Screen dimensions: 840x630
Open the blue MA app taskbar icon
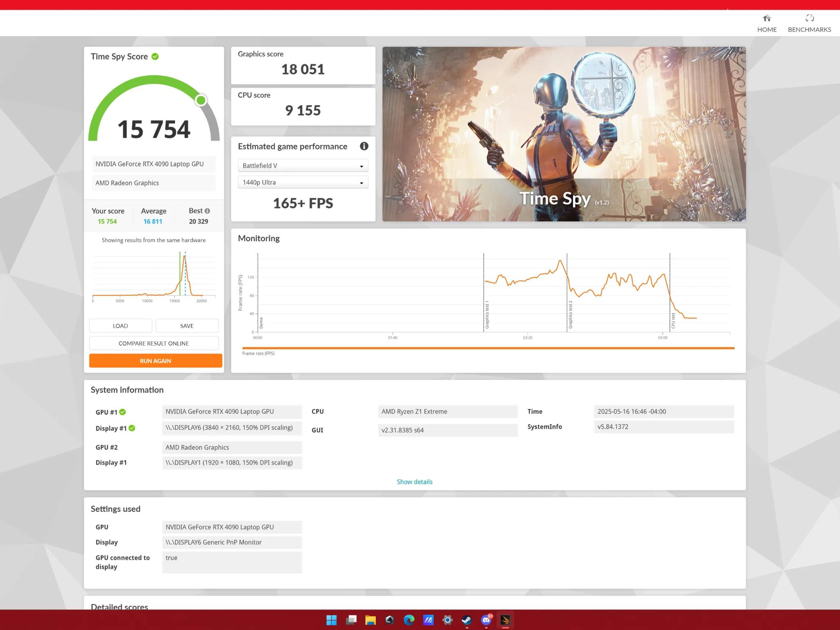click(x=428, y=620)
